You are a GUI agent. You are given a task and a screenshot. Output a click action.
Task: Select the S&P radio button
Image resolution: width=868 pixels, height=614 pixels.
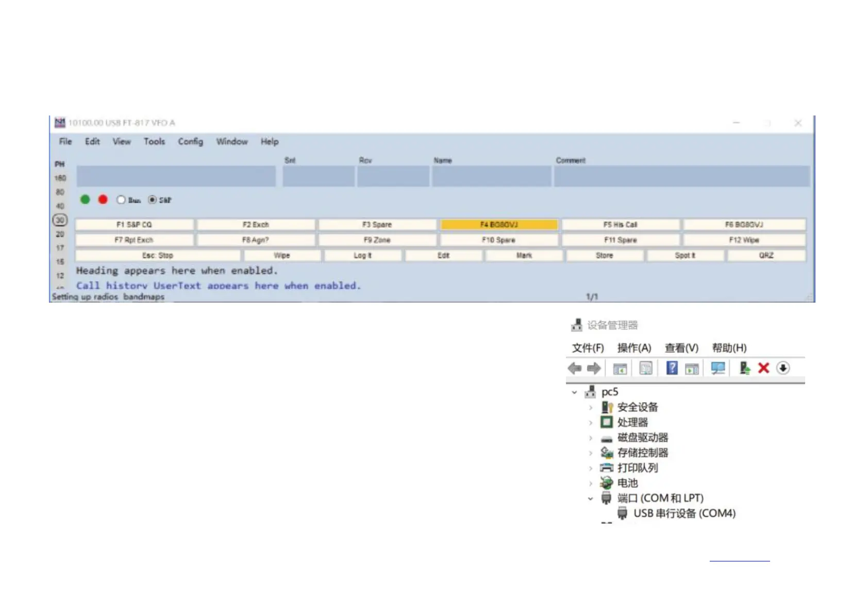click(x=153, y=200)
